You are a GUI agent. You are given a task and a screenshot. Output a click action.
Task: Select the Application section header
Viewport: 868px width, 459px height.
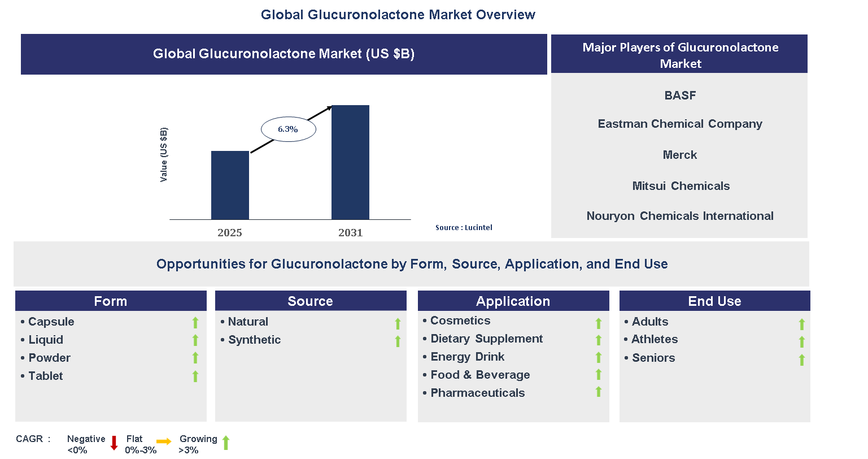[513, 301]
